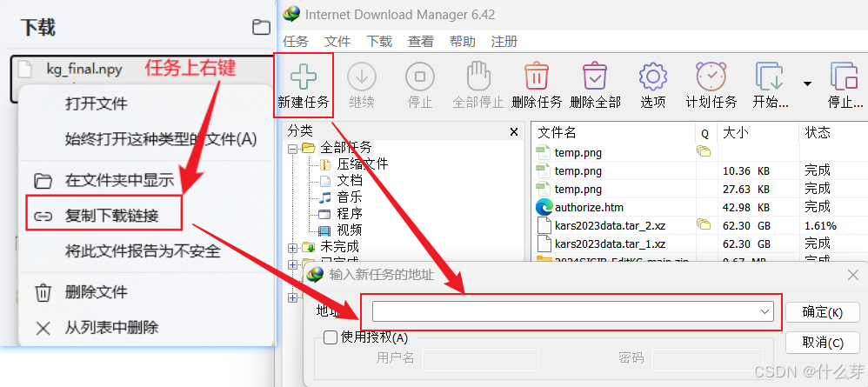Select the 音乐 category
This screenshot has height=387, width=868.
click(x=350, y=197)
